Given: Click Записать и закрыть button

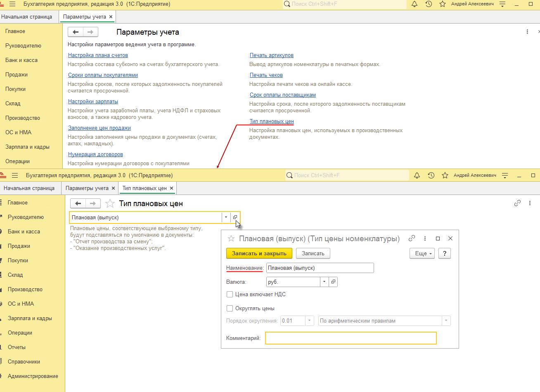Looking at the screenshot, I should pos(259,253).
